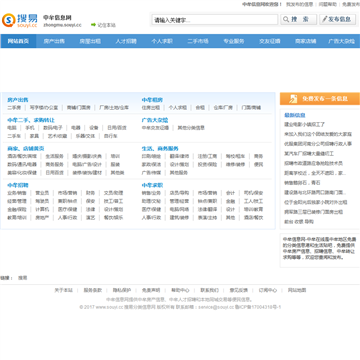Image resolution: width=360 pixels, height=360 pixels.
Task: Open 来加入我们这个团结友爱的大家庭 in latest info
Action: coord(318,134)
